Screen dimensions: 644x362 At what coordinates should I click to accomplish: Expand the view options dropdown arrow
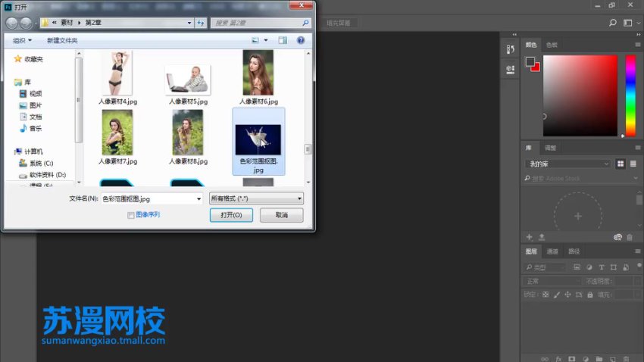click(x=266, y=40)
